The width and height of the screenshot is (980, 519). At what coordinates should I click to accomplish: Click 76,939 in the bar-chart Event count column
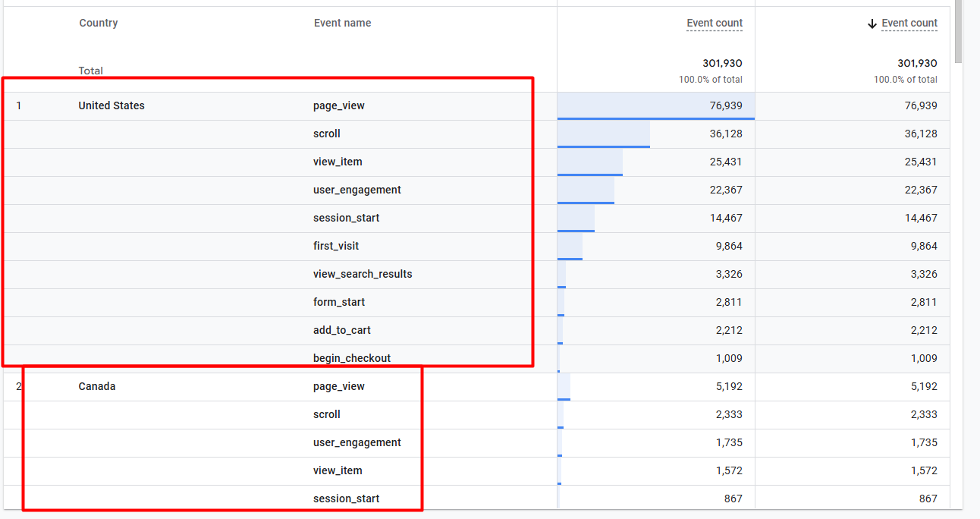coord(726,105)
